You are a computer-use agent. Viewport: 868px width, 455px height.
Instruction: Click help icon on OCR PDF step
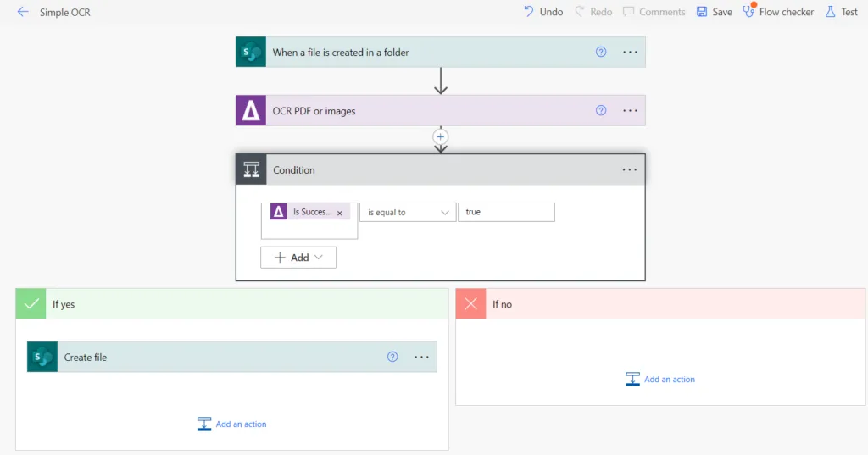(601, 110)
